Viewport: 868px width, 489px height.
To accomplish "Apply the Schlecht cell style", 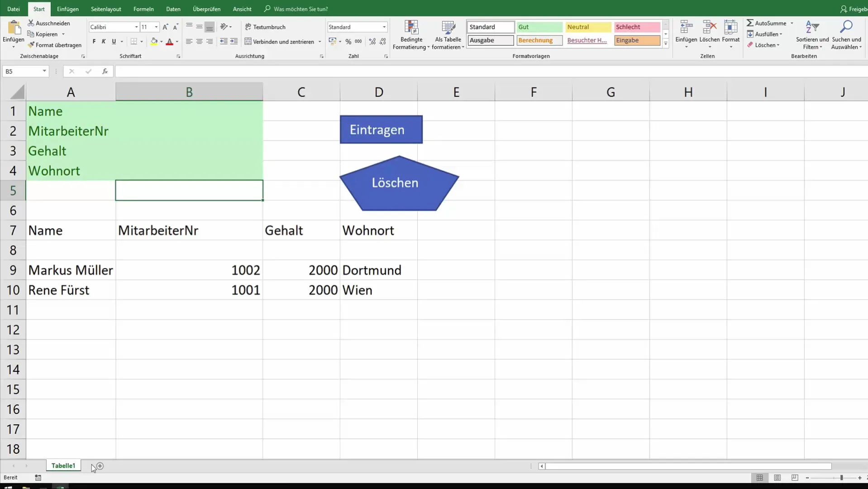I will [x=637, y=27].
